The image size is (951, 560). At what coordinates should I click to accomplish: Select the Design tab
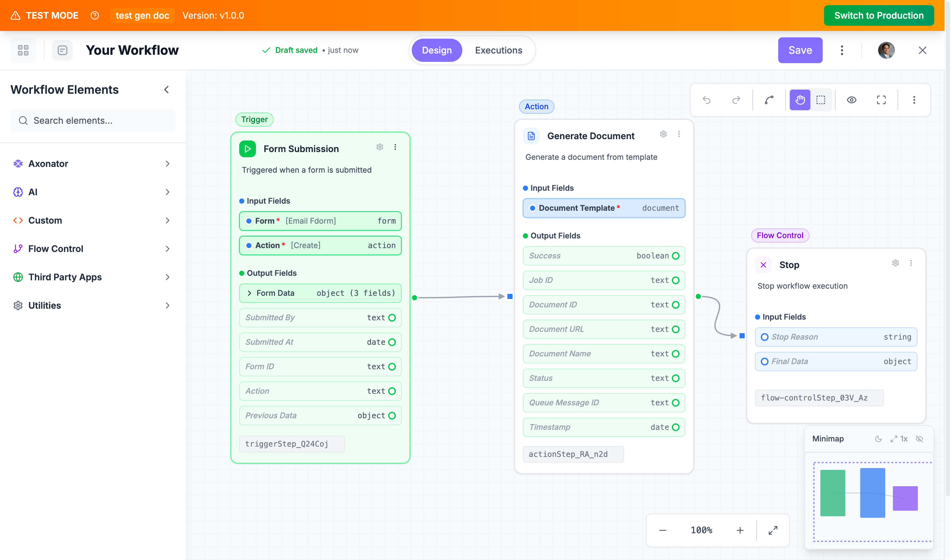436,50
